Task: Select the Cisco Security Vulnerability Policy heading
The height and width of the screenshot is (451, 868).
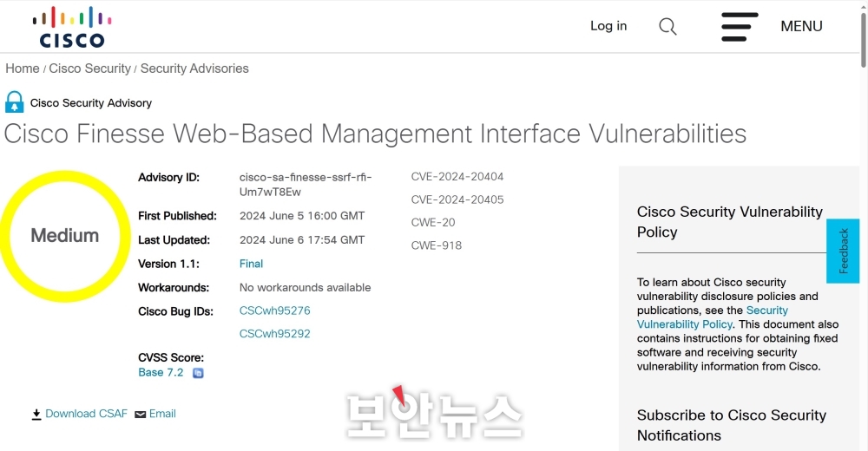Action: [x=730, y=222]
